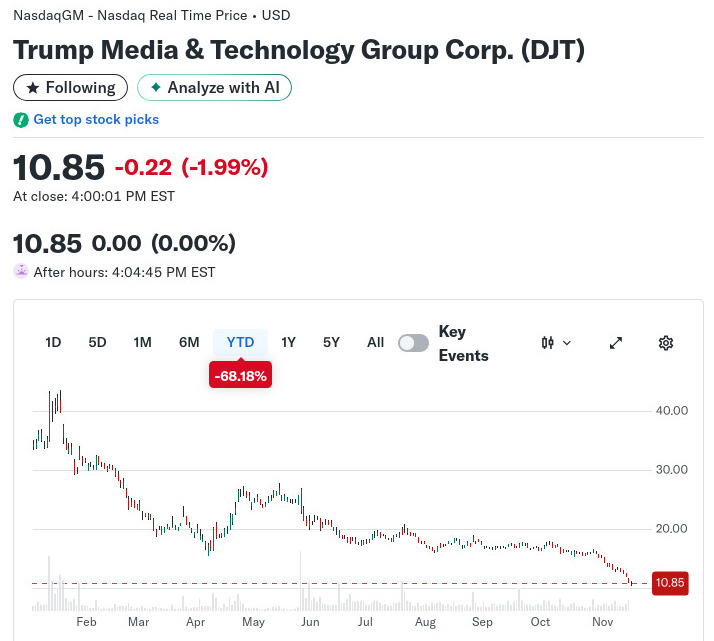
Task: Click the 10.85 current price label on chart
Action: 670,583
